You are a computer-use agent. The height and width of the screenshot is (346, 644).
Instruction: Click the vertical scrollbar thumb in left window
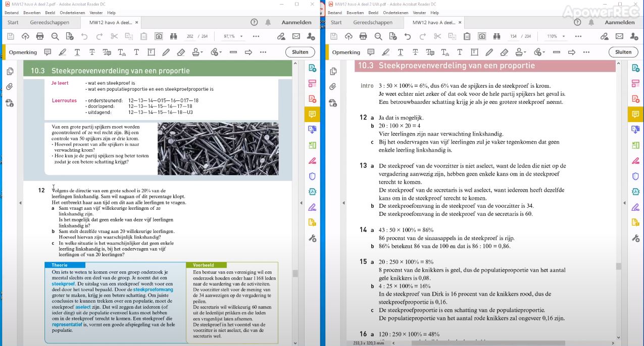coord(295,273)
